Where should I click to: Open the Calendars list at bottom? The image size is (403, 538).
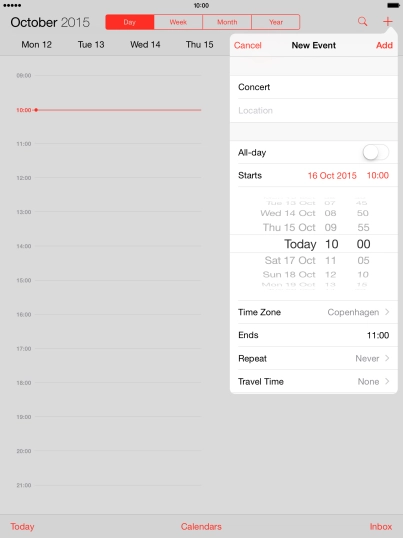[201, 527]
